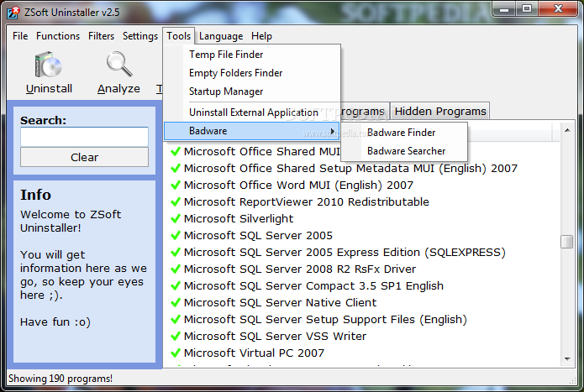
Task: Click checkmark beside SQL Server Compact 3.5 SP1
Action: click(x=176, y=286)
